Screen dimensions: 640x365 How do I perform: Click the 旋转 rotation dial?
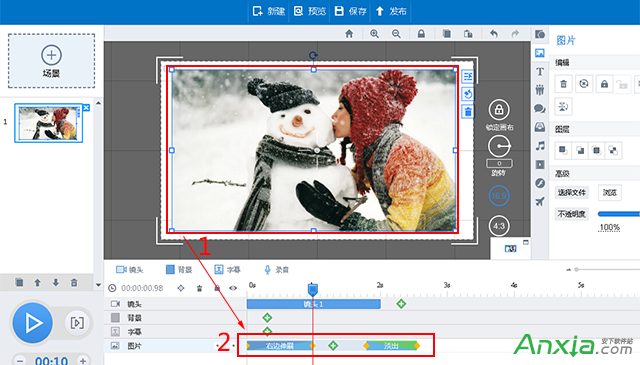[x=499, y=146]
